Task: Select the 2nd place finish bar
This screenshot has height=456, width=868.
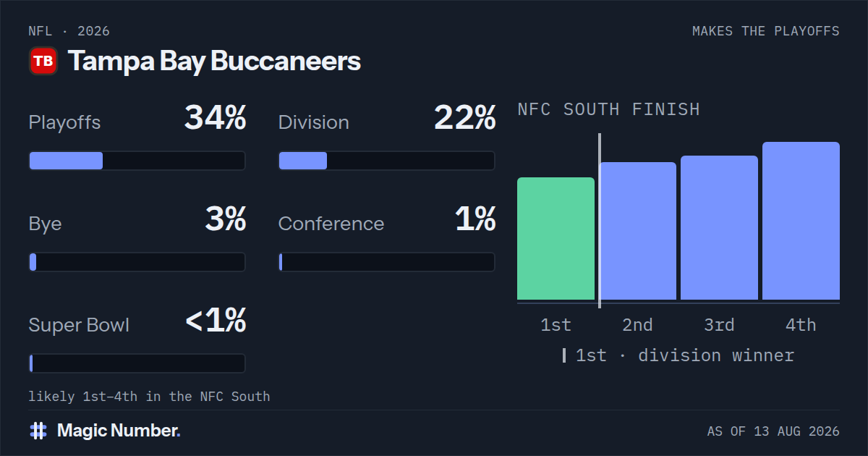Action: coord(637,231)
